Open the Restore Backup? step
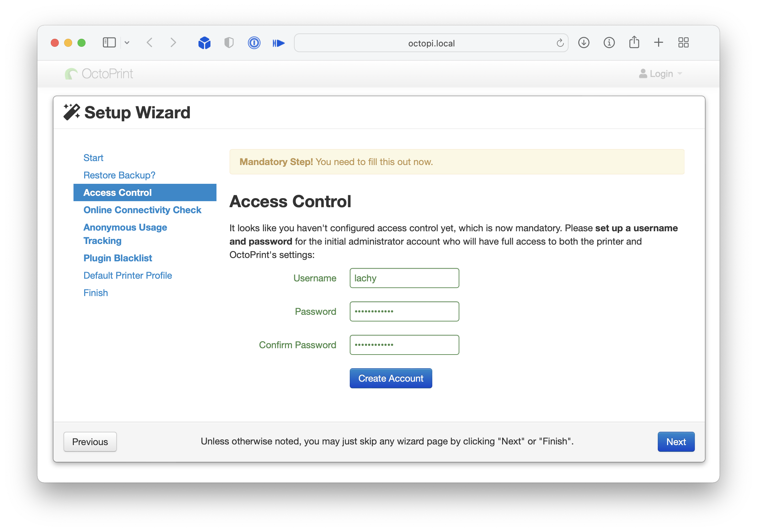 click(x=119, y=175)
